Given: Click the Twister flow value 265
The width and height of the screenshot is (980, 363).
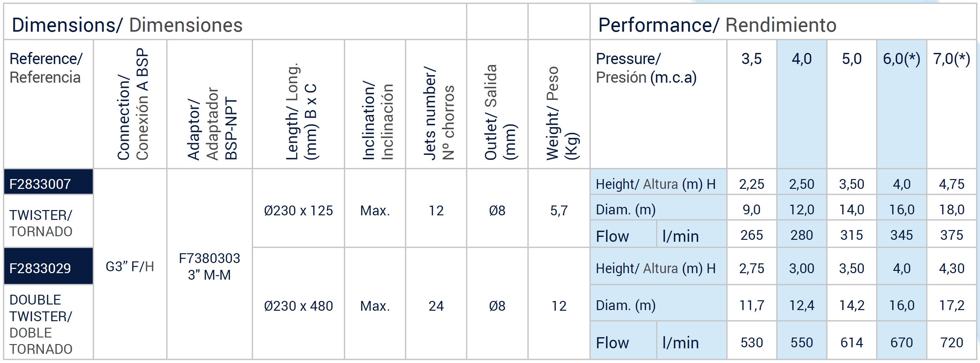Looking at the screenshot, I should (751, 235).
